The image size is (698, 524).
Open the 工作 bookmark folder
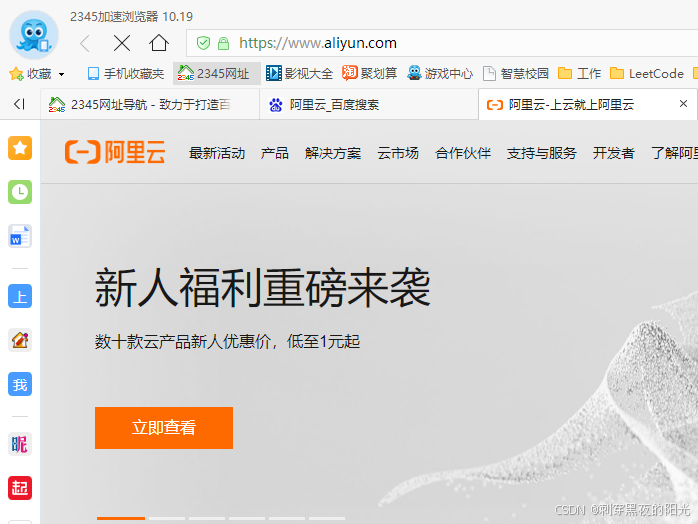pyautogui.click(x=579, y=73)
